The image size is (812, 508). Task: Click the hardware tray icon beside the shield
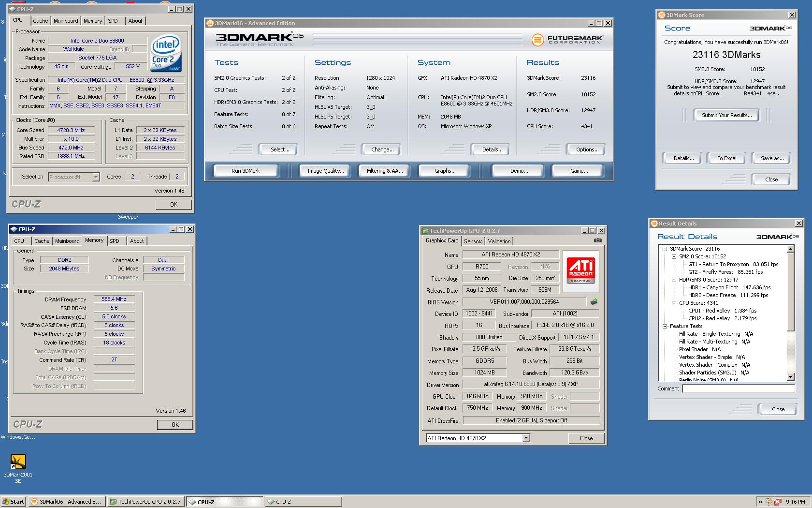tap(768, 502)
